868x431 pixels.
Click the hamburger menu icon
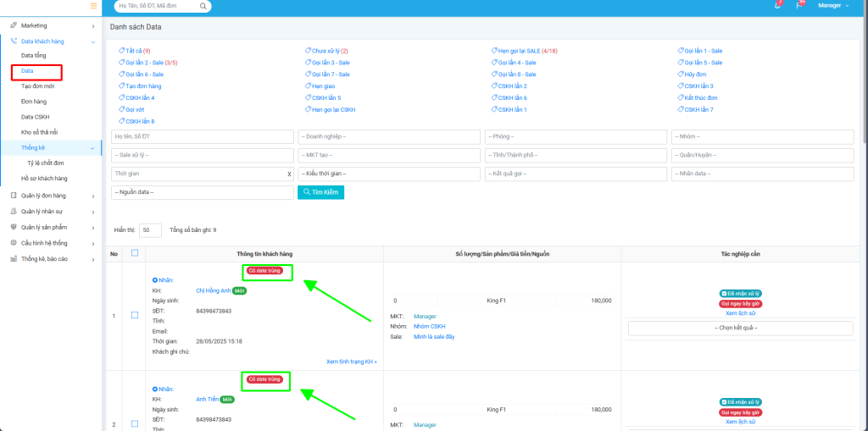tap(93, 6)
